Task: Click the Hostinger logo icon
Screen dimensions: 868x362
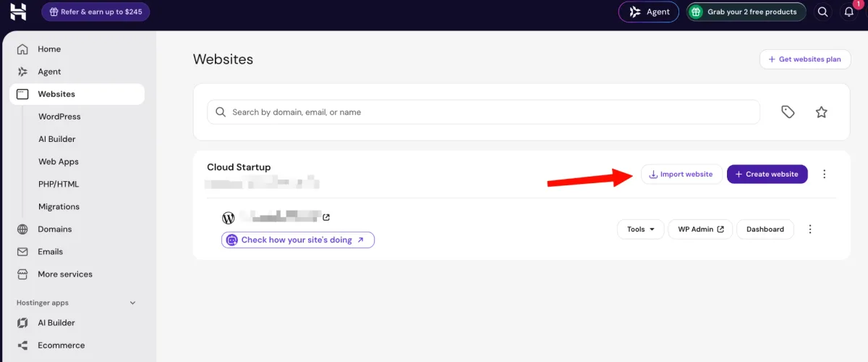Action: tap(18, 12)
